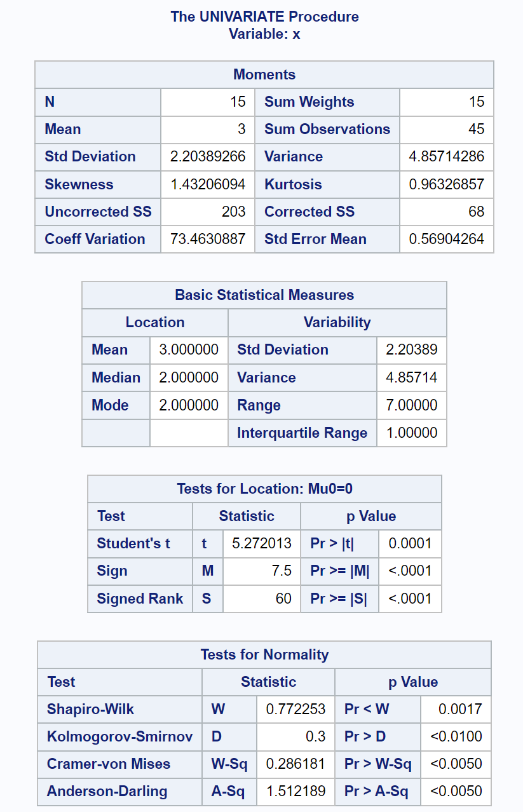This screenshot has width=523, height=812.
Task: Select the Skewness value 1.43206094
Action: (208, 184)
